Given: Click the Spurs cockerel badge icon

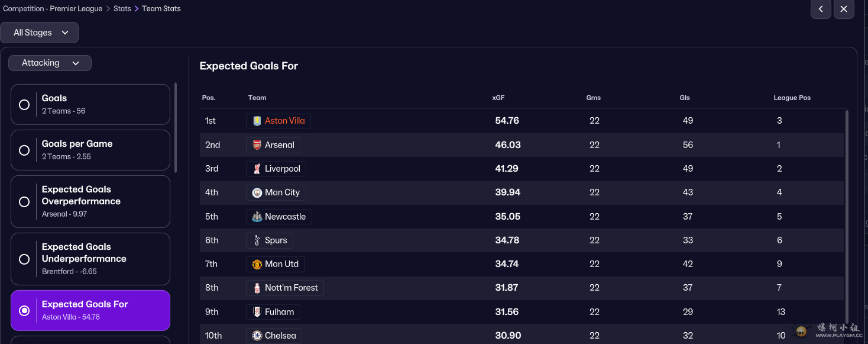Looking at the screenshot, I should pyautogui.click(x=257, y=240).
